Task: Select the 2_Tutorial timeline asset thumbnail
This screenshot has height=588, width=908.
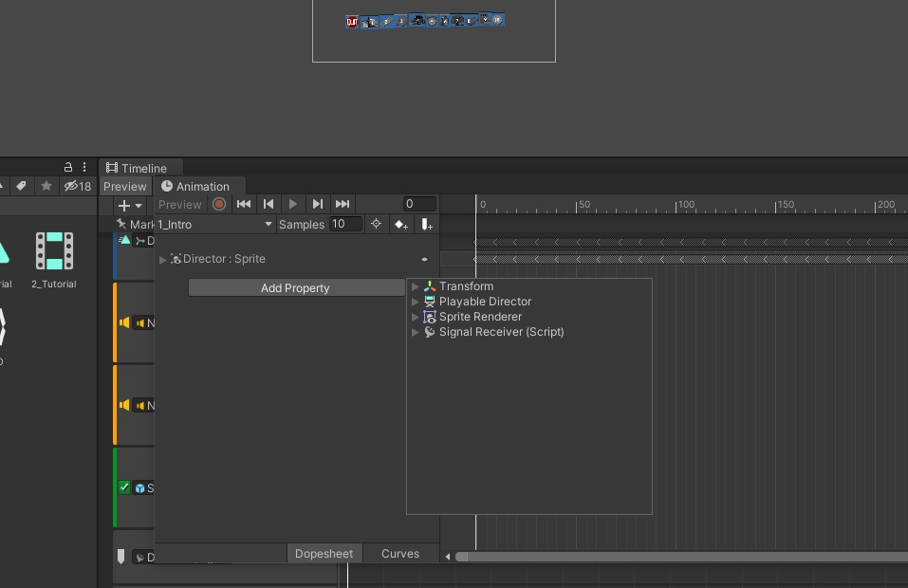Action: tap(54, 251)
